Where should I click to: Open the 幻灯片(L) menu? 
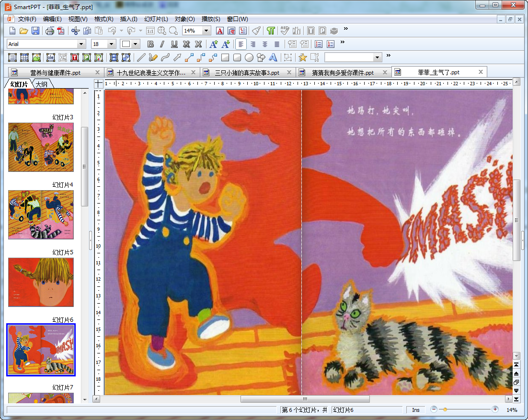(x=156, y=19)
